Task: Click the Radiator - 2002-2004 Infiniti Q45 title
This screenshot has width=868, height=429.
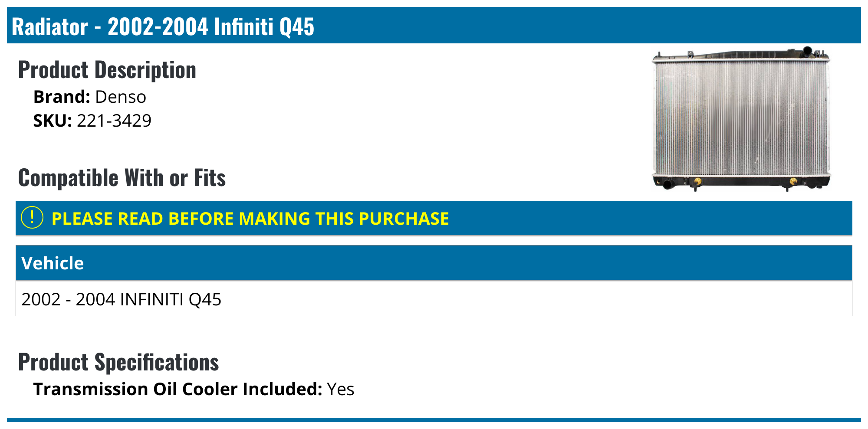Action: click(x=163, y=26)
